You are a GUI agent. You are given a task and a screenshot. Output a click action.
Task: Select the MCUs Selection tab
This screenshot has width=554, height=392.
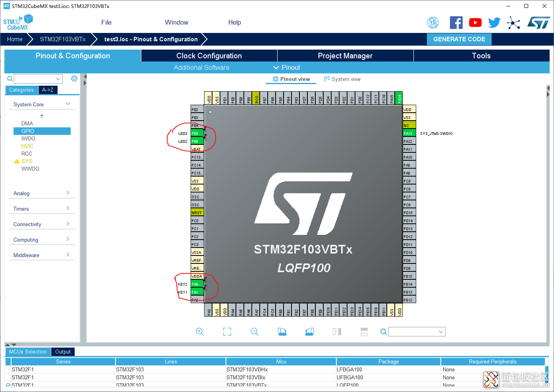pyautogui.click(x=28, y=352)
